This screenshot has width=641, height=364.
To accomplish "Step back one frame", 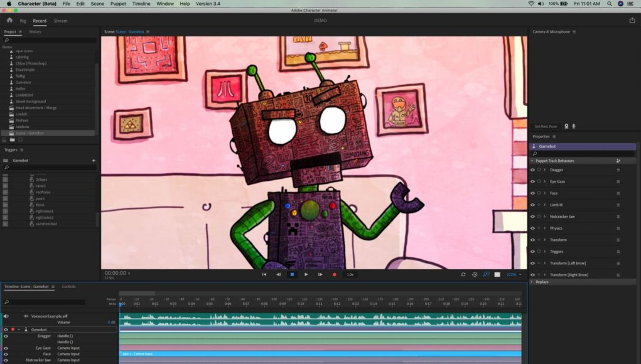I will click(x=278, y=274).
